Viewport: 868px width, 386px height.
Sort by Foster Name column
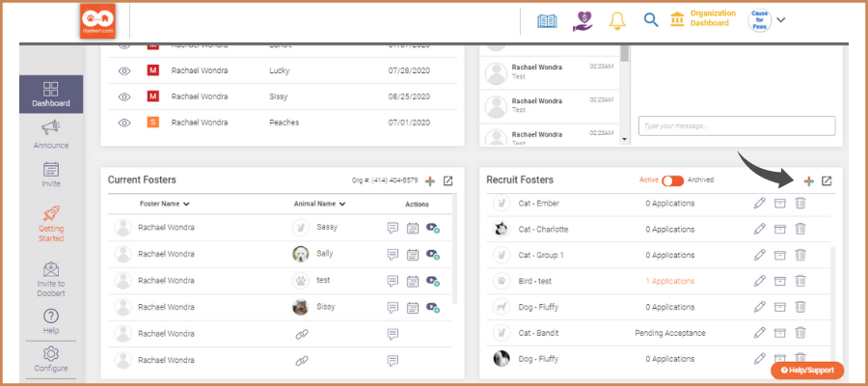[164, 204]
